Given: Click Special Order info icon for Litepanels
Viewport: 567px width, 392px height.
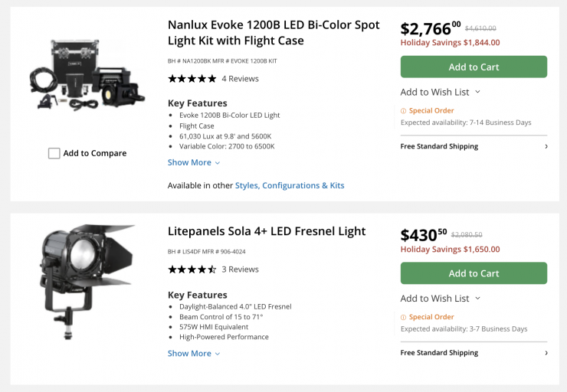Looking at the screenshot, I should click(x=404, y=317).
